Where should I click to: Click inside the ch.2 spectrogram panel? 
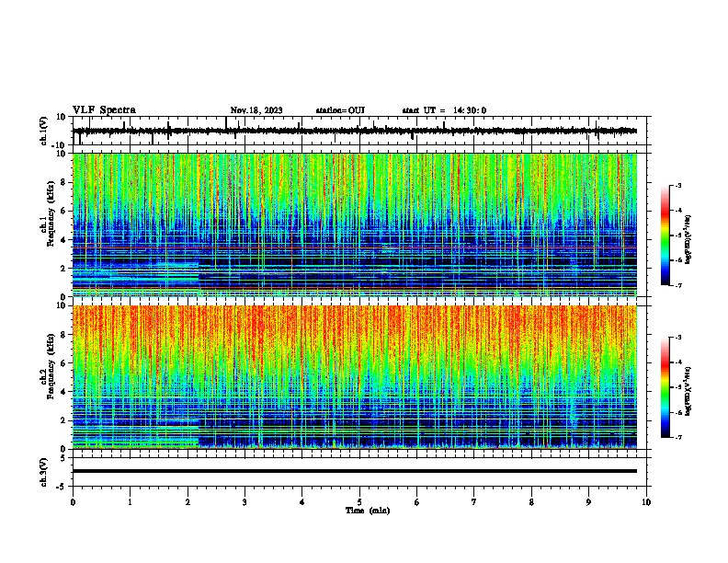pos(355,377)
